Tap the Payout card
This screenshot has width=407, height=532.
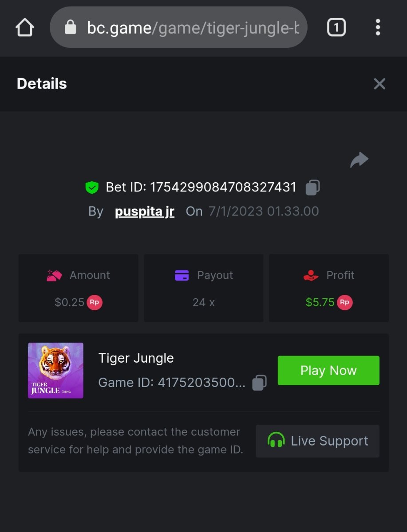[x=203, y=288]
